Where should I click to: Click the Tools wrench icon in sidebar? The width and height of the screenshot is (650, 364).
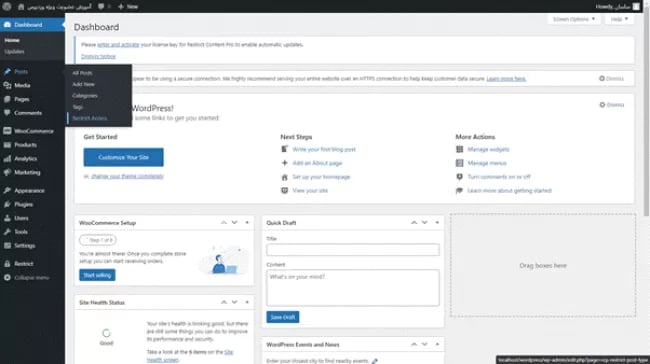click(x=7, y=232)
